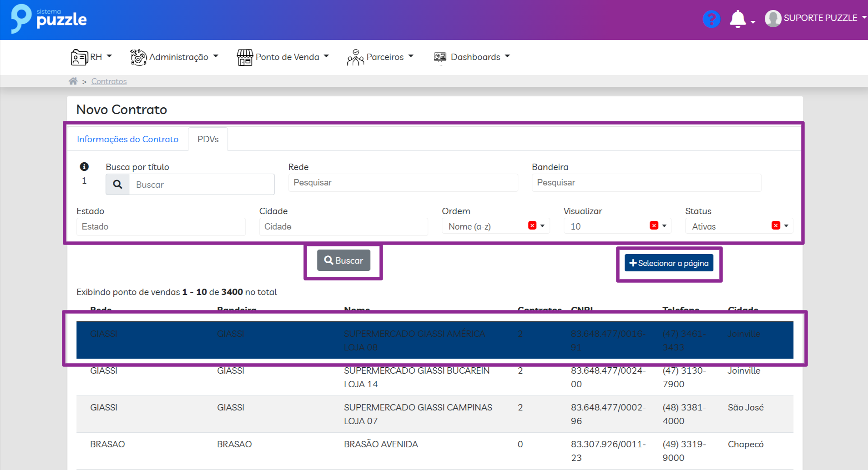Switch to the Informações do Contrato tab
Image resolution: width=868 pixels, height=470 pixels.
[x=127, y=140]
